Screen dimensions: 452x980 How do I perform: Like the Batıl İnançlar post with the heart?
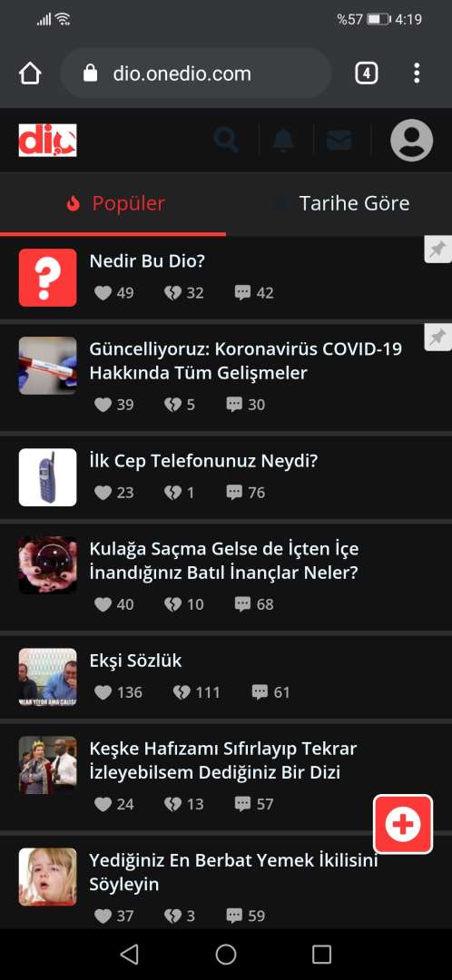point(103,604)
